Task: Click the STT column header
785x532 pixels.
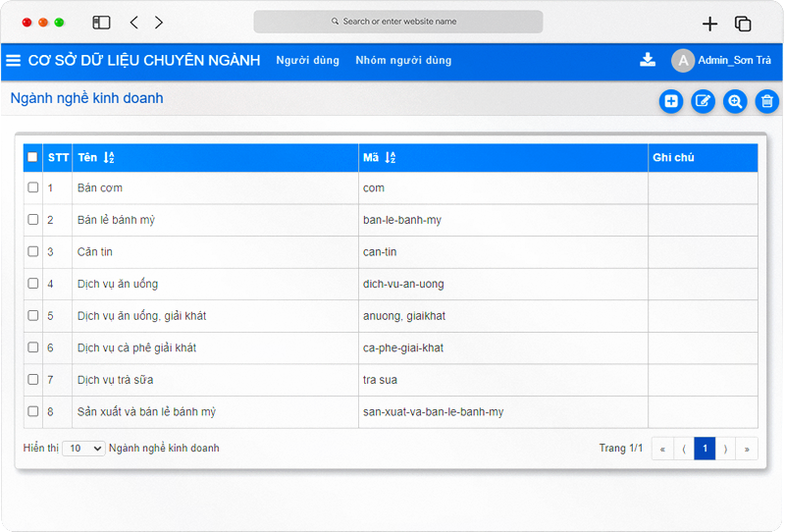Action: pyautogui.click(x=58, y=158)
